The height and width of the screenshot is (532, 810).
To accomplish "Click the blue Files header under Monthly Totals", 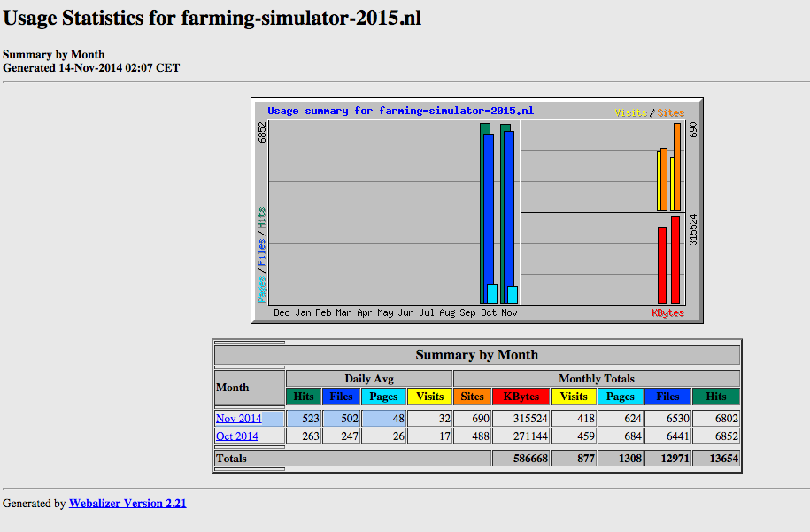I will (x=668, y=397).
